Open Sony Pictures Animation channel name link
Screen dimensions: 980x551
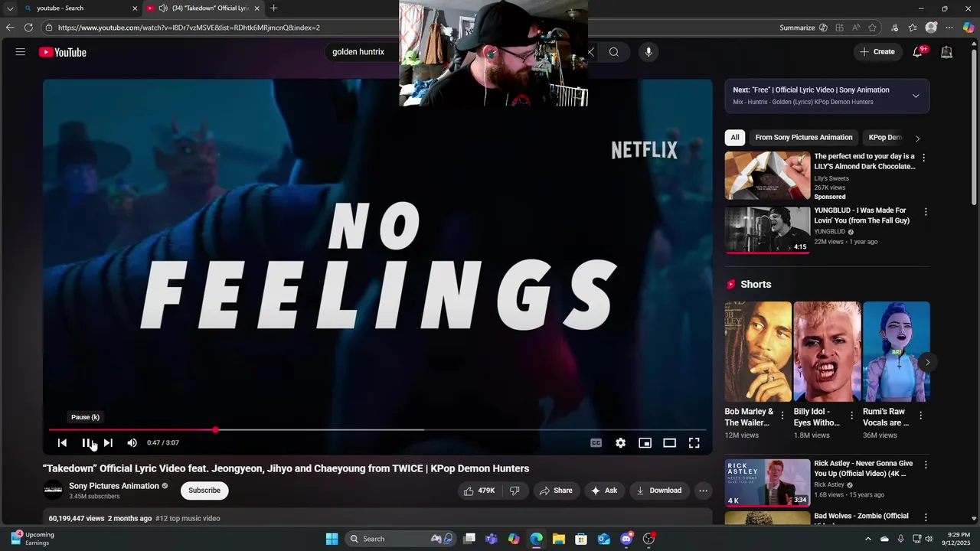tap(114, 486)
